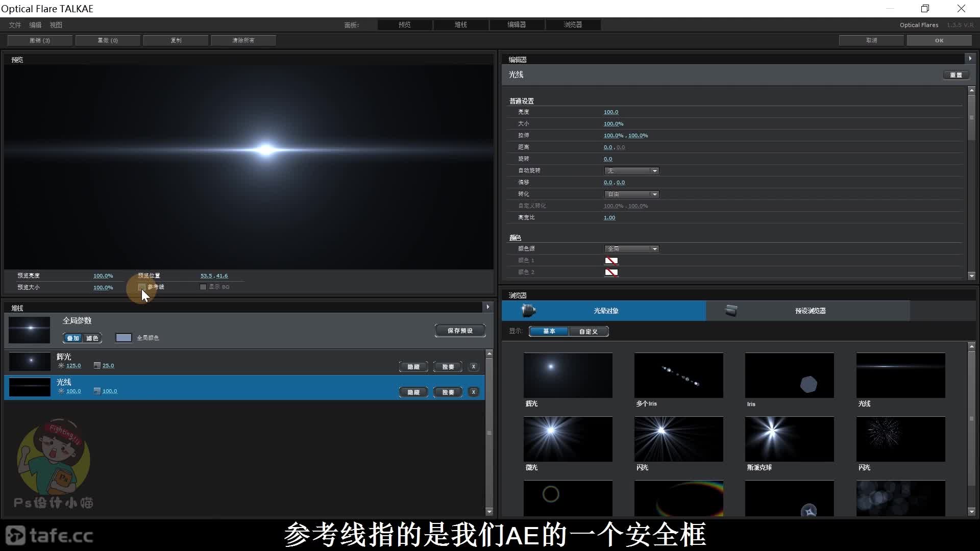Show 自定义 custom objects in browser
Image resolution: width=980 pixels, height=551 pixels.
click(x=589, y=331)
